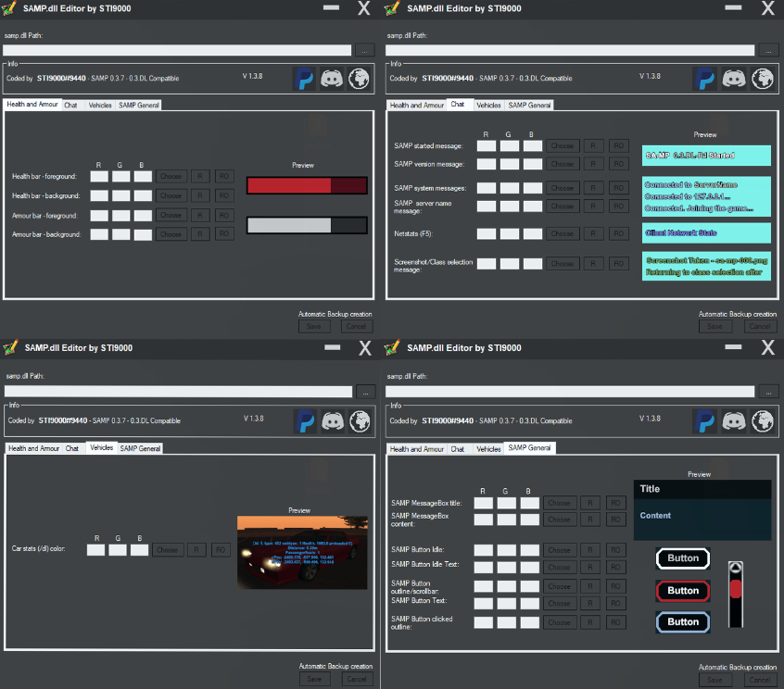Viewport: 784px width, 689px height.
Task: Choose color for Netstats (F5)
Action: (x=563, y=233)
